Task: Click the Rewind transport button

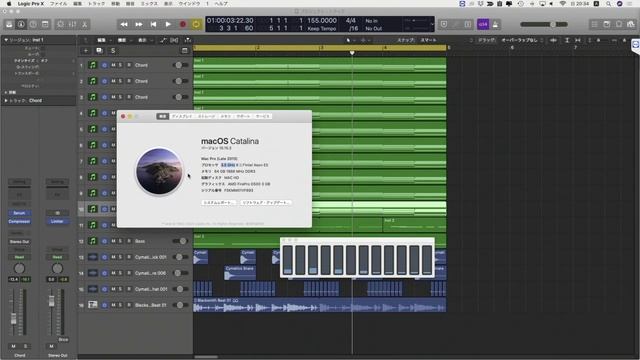Action: (124, 24)
